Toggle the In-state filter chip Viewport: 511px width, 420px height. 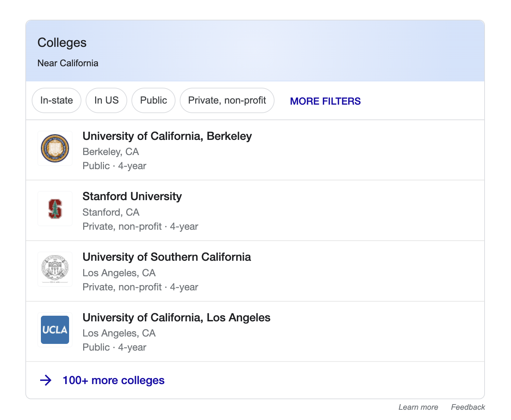pos(57,100)
